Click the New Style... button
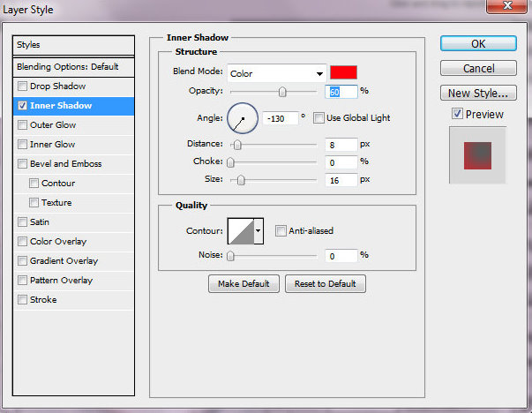Viewport: 532px width, 413px height. [478, 93]
